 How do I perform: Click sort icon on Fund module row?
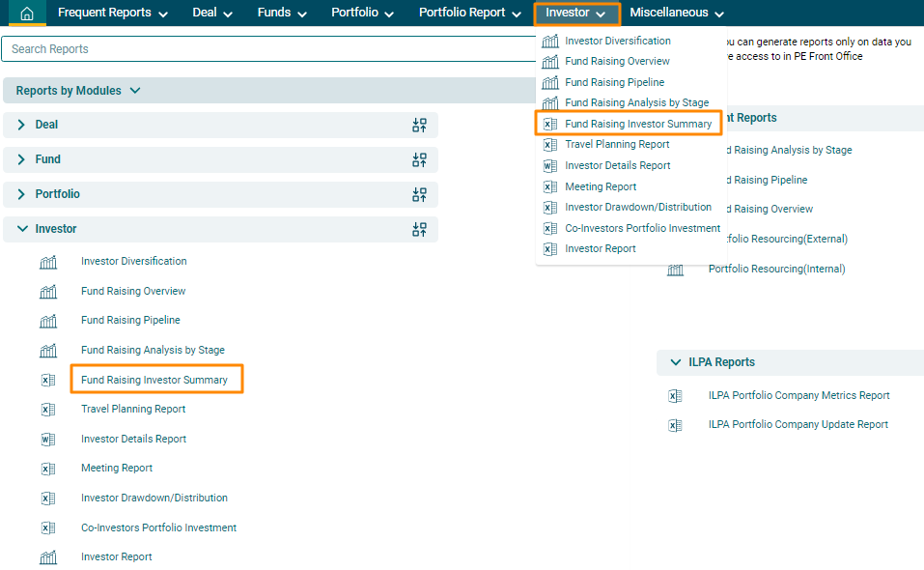[x=419, y=160]
